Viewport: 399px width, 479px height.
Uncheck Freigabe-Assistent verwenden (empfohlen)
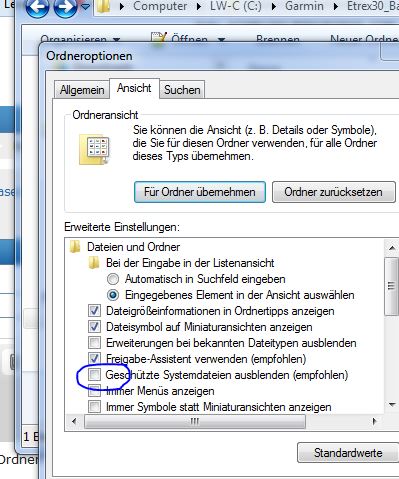94,359
